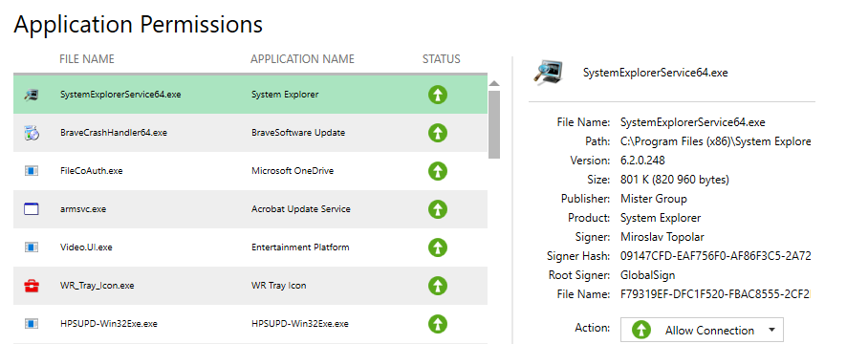The width and height of the screenshot is (868, 344).
Task: Click SystemExplorerService64.exe row icon in list
Action: click(31, 95)
